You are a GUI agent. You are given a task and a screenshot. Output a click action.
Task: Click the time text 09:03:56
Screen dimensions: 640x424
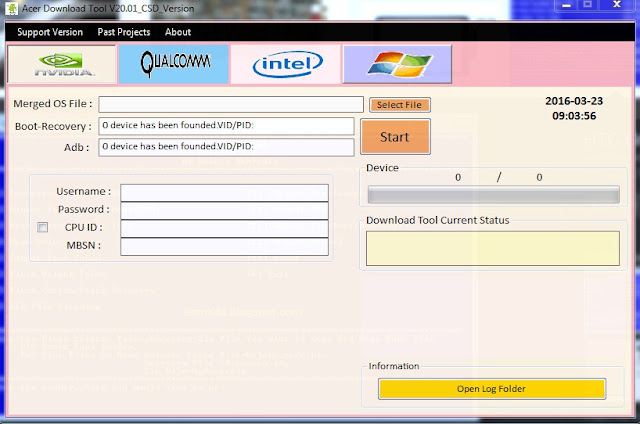(574, 116)
